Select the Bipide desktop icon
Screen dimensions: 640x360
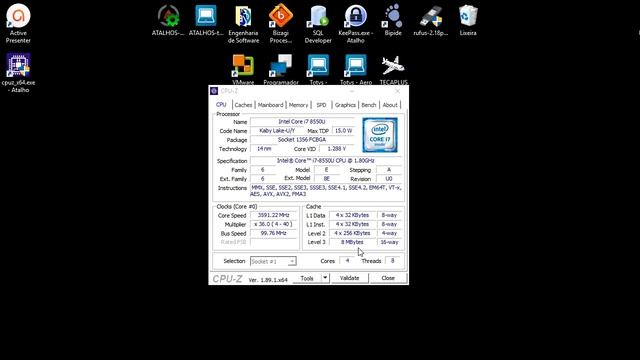tap(393, 20)
